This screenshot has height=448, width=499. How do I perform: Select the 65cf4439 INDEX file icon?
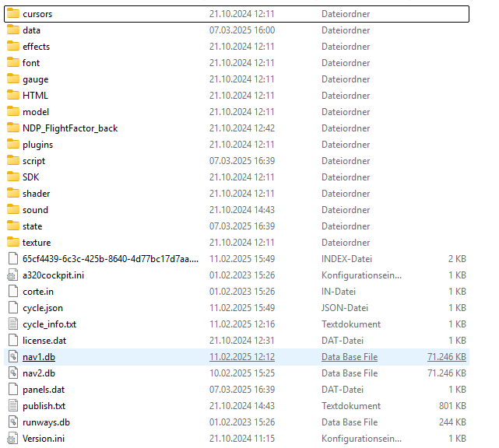tap(13, 258)
